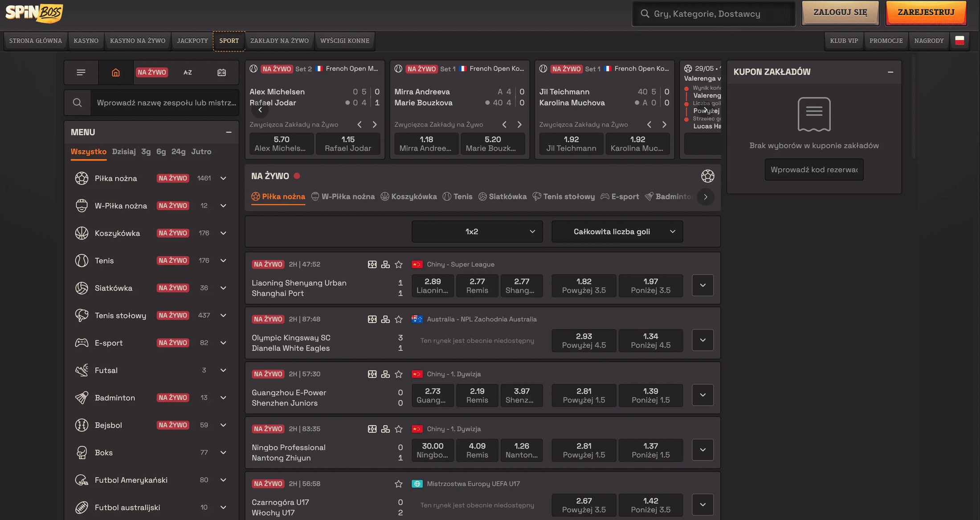
Task: Select Powyżej 4.5 at 2.93 odds
Action: pyautogui.click(x=584, y=340)
